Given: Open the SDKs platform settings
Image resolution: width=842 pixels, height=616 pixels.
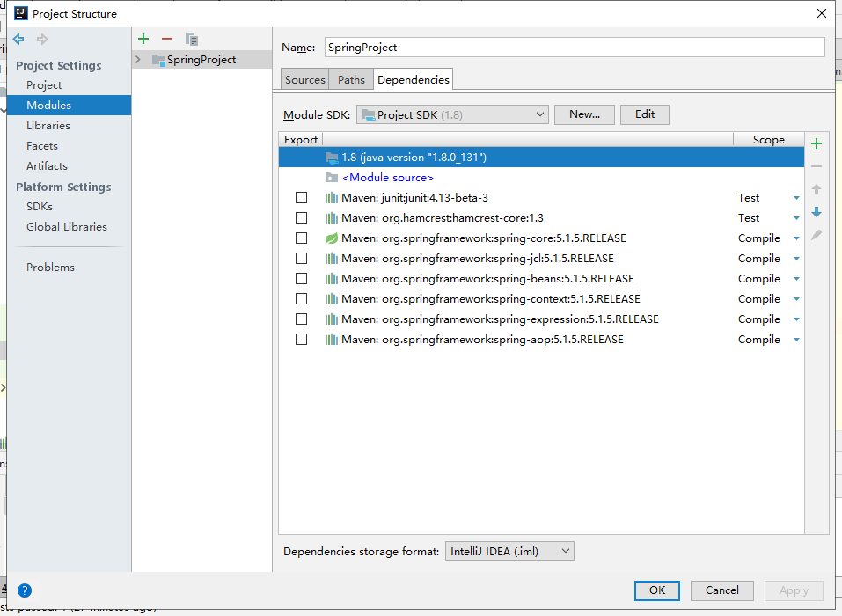Looking at the screenshot, I should pos(40,206).
